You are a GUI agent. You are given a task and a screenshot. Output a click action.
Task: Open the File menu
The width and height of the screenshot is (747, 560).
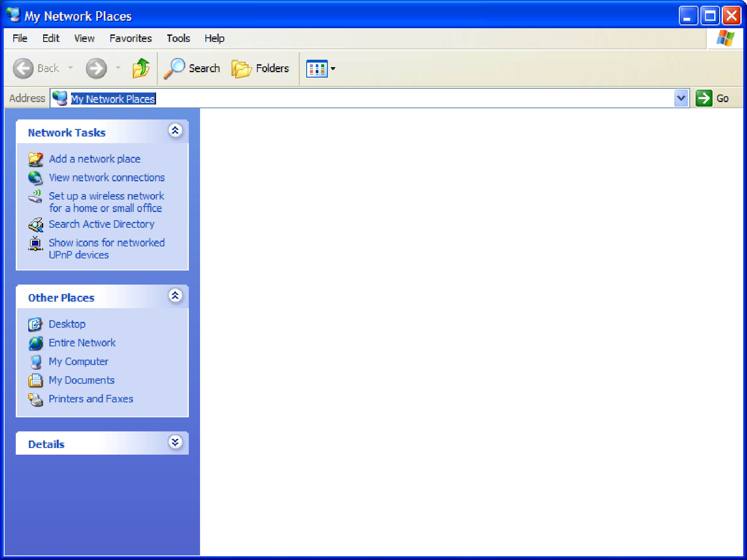20,38
